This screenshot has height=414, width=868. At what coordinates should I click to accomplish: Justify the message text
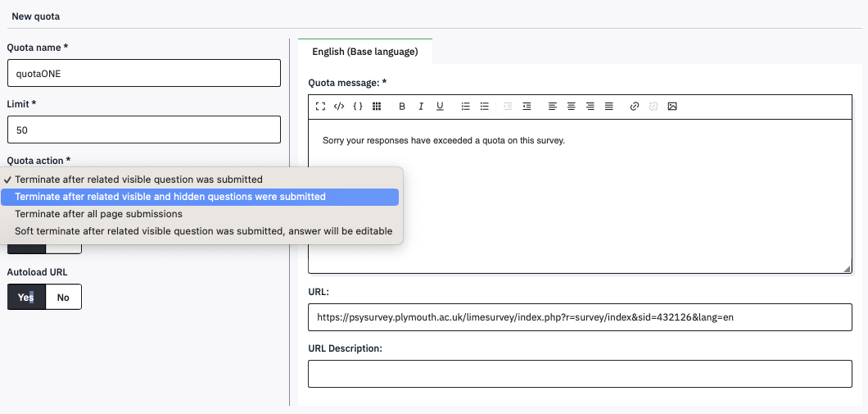(x=609, y=107)
